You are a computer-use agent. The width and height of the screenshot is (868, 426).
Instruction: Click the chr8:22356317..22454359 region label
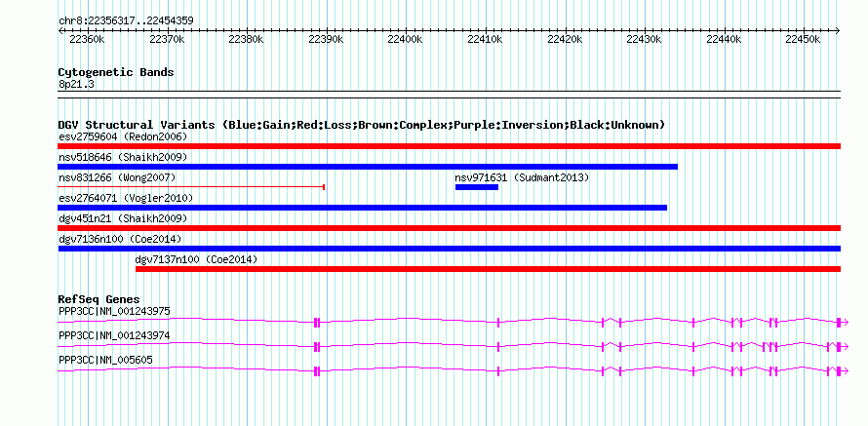tap(126, 21)
